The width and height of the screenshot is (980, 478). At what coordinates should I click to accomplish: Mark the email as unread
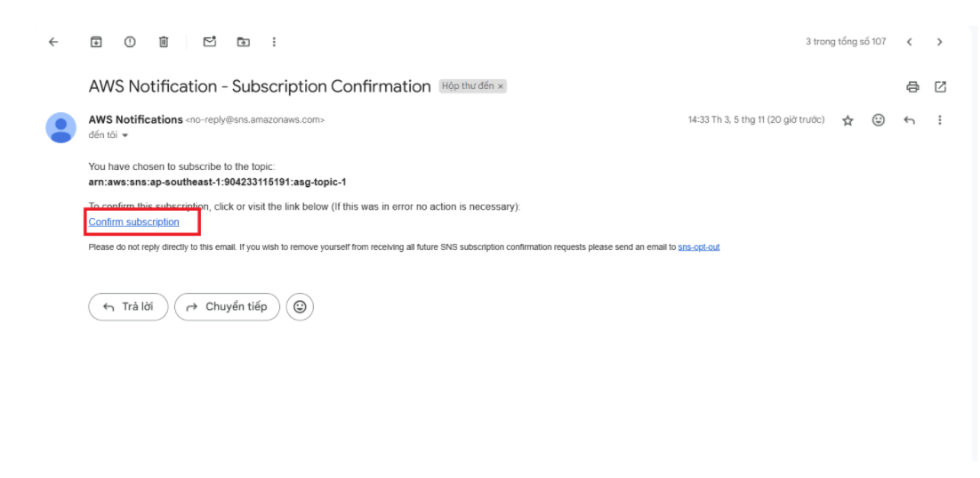[210, 42]
